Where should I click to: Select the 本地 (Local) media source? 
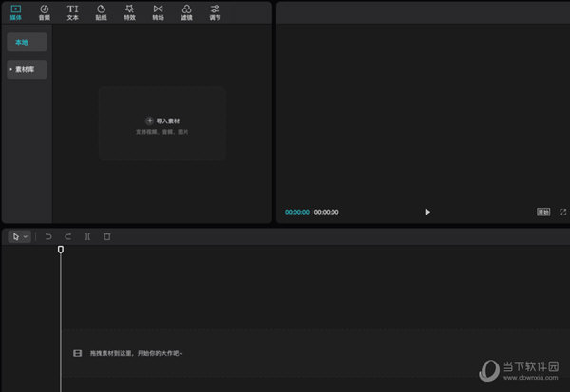(27, 42)
